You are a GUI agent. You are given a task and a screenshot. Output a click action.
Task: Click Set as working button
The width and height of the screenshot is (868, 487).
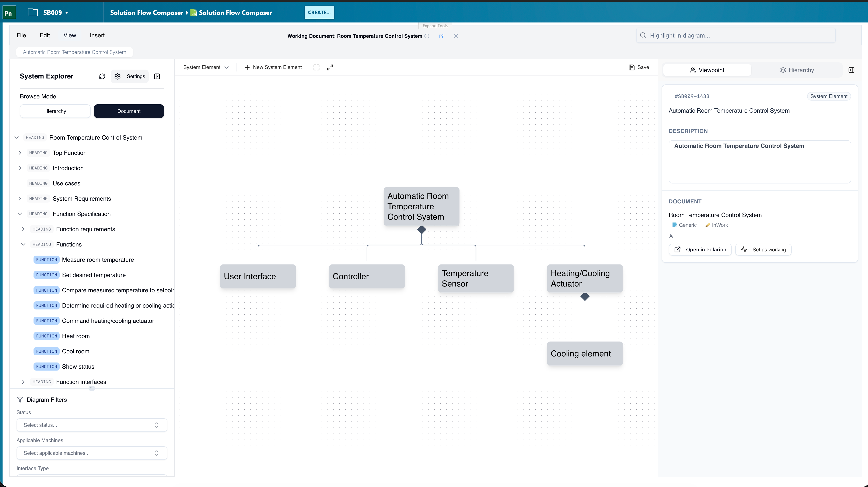[763, 250]
